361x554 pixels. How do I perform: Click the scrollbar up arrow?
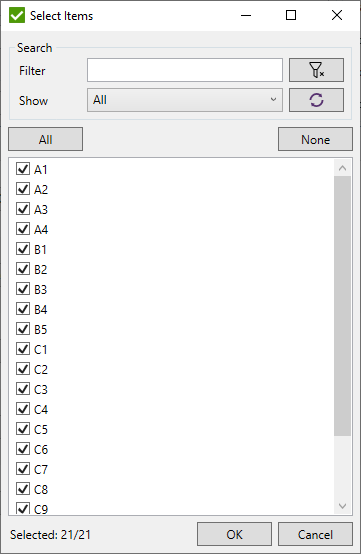point(342,168)
